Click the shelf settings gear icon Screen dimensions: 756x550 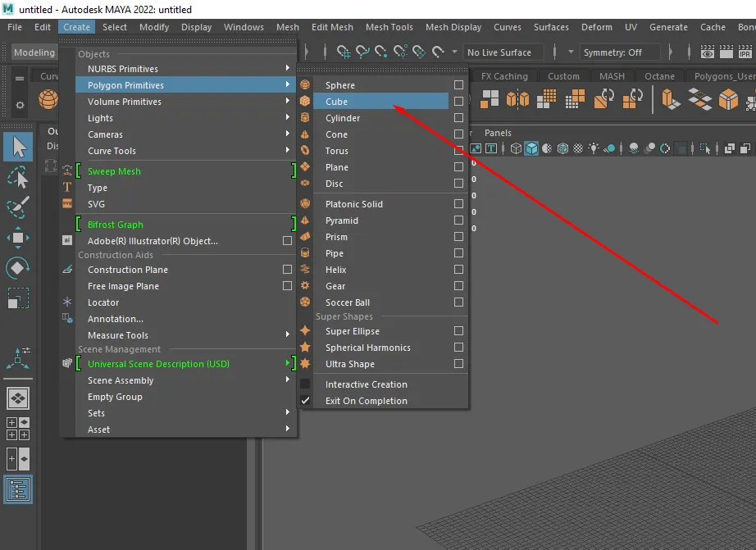20,105
